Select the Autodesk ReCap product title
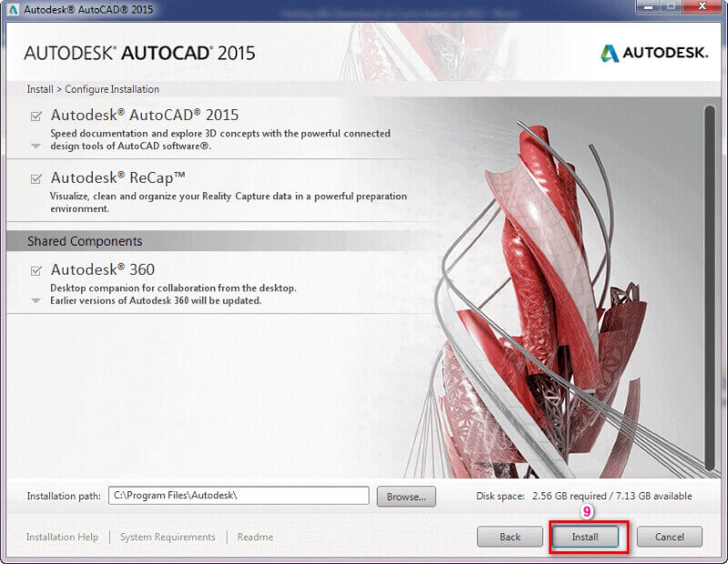Image resolution: width=728 pixels, height=564 pixels. click(x=118, y=177)
